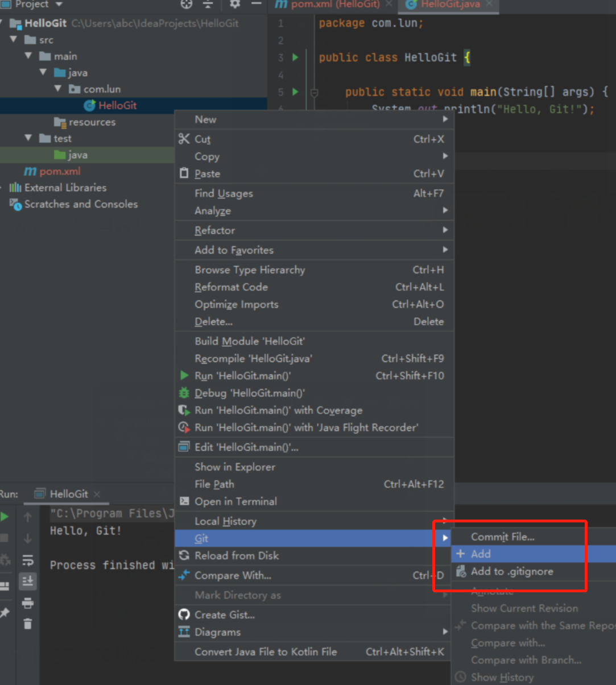The width and height of the screenshot is (616, 685).
Task: Select Optimize Imports menu entry
Action: (x=314, y=304)
